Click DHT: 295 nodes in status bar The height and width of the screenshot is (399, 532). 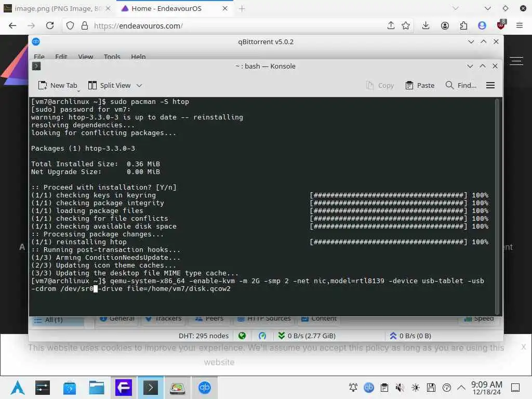point(204,336)
